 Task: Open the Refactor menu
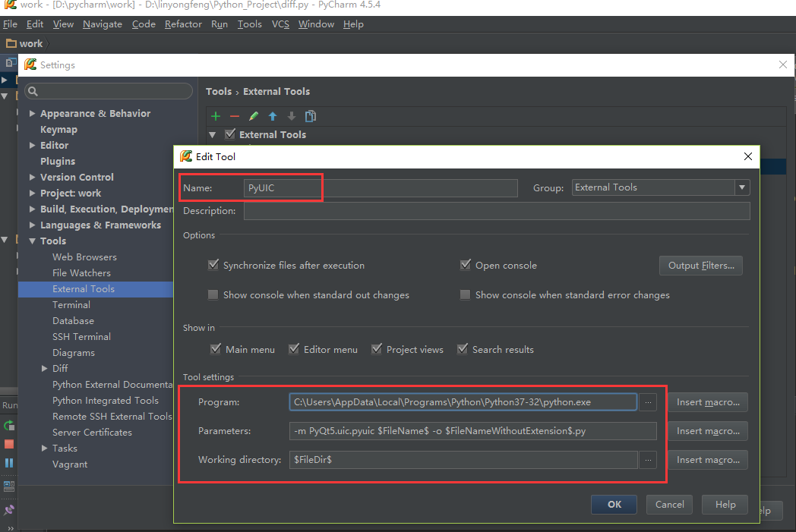tap(183, 24)
